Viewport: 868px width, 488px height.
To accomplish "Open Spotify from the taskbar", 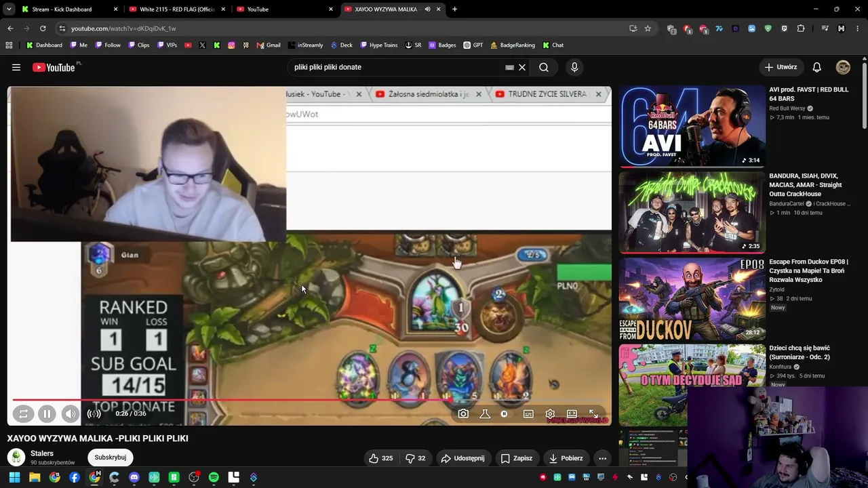I will [214, 477].
